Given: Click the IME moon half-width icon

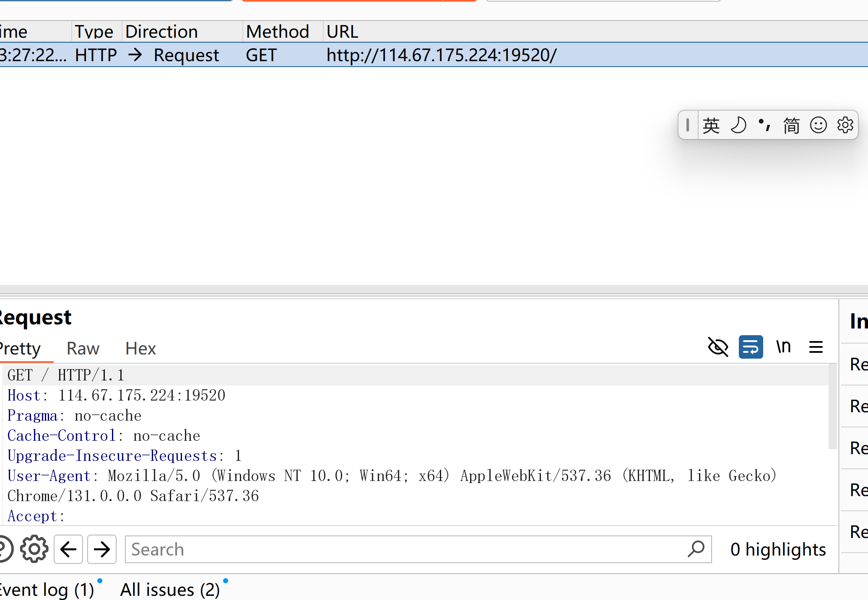Looking at the screenshot, I should pos(738,125).
